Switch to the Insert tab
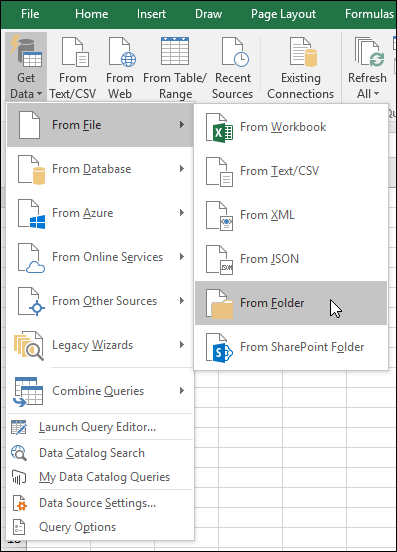397x552 pixels. click(151, 14)
